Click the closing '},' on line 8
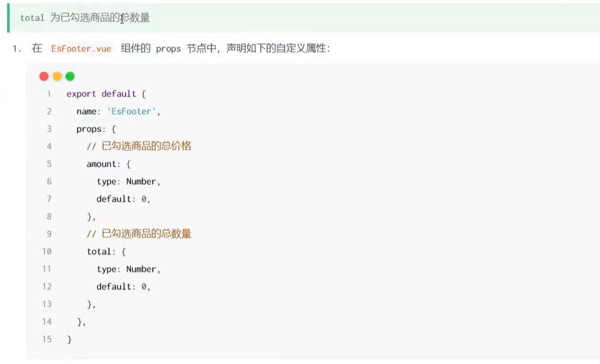The height and width of the screenshot is (364, 600). [91, 217]
